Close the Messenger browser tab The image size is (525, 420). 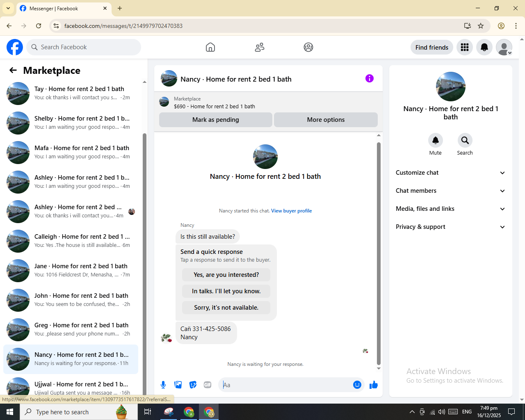pos(105,8)
